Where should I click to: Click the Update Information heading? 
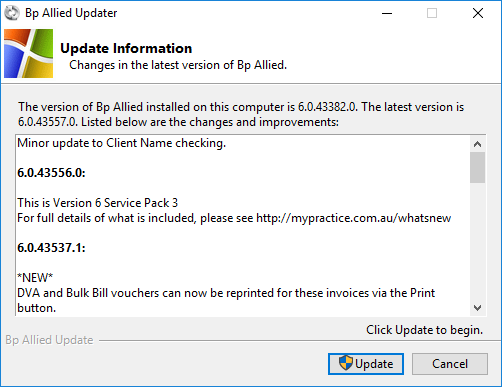point(126,48)
